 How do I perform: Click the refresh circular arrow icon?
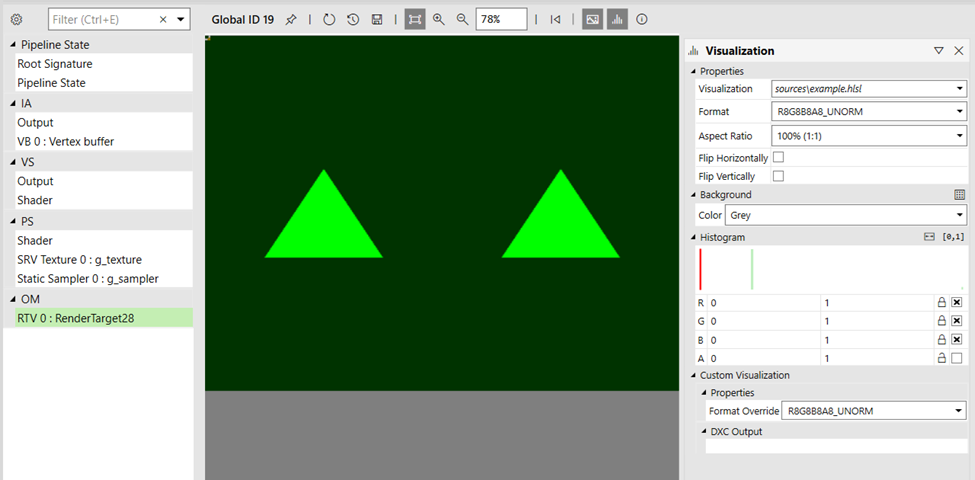click(x=330, y=20)
